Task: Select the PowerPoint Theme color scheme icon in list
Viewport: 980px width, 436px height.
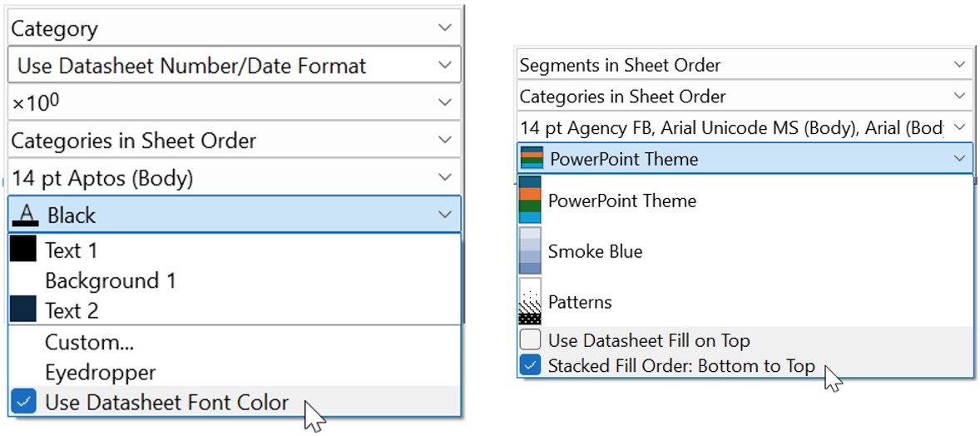Action: click(x=530, y=201)
